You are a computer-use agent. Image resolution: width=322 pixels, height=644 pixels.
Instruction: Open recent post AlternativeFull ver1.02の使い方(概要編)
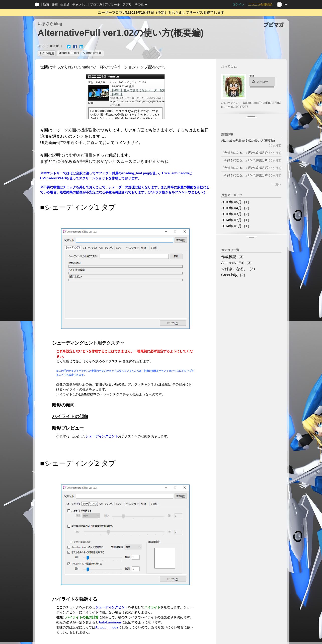pos(248,141)
